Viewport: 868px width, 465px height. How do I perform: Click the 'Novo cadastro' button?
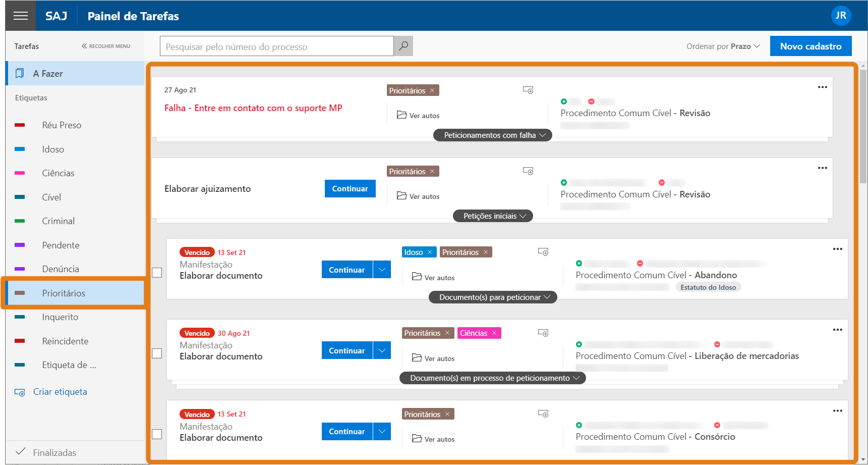pyautogui.click(x=811, y=46)
